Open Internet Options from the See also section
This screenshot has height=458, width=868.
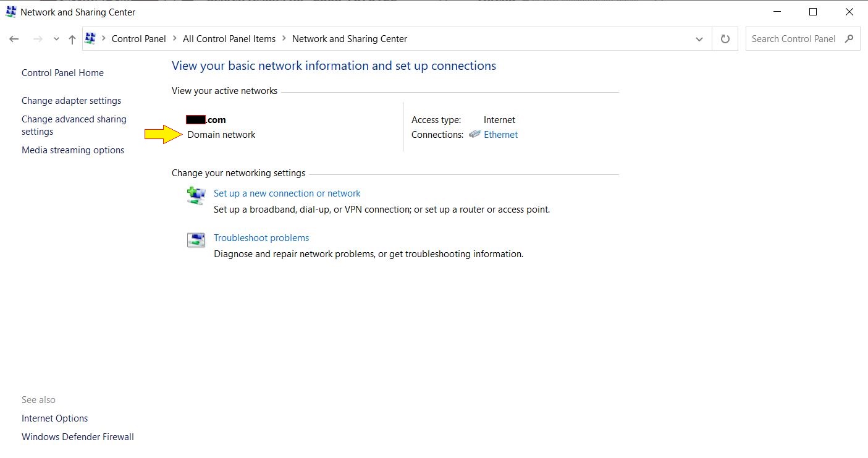tap(54, 418)
